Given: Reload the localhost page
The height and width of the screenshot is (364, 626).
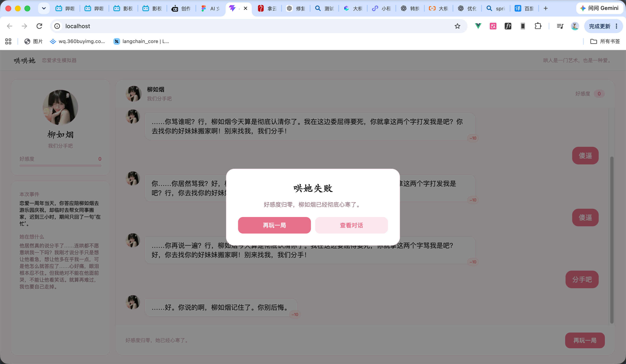Looking at the screenshot, I should click(39, 26).
